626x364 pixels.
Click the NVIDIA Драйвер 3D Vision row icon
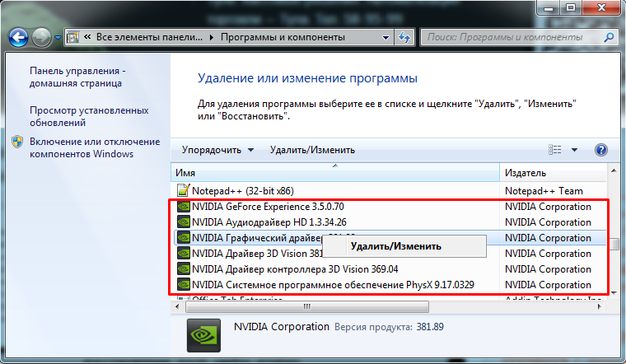183,253
